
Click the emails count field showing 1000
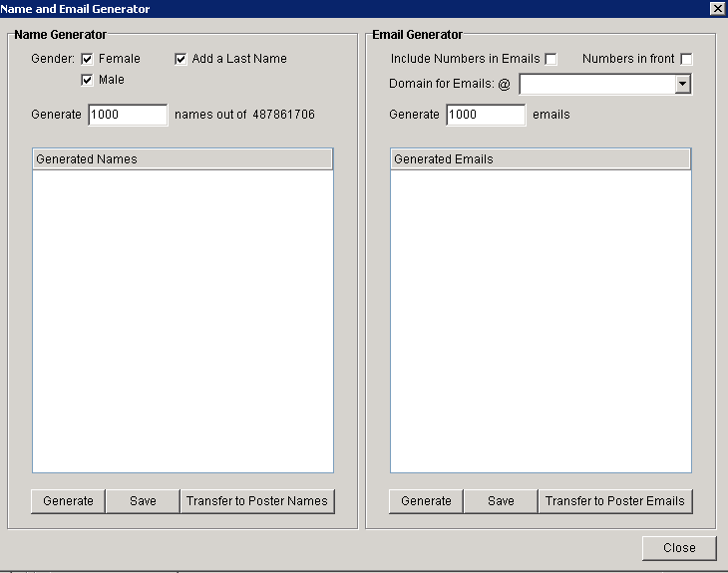point(486,115)
